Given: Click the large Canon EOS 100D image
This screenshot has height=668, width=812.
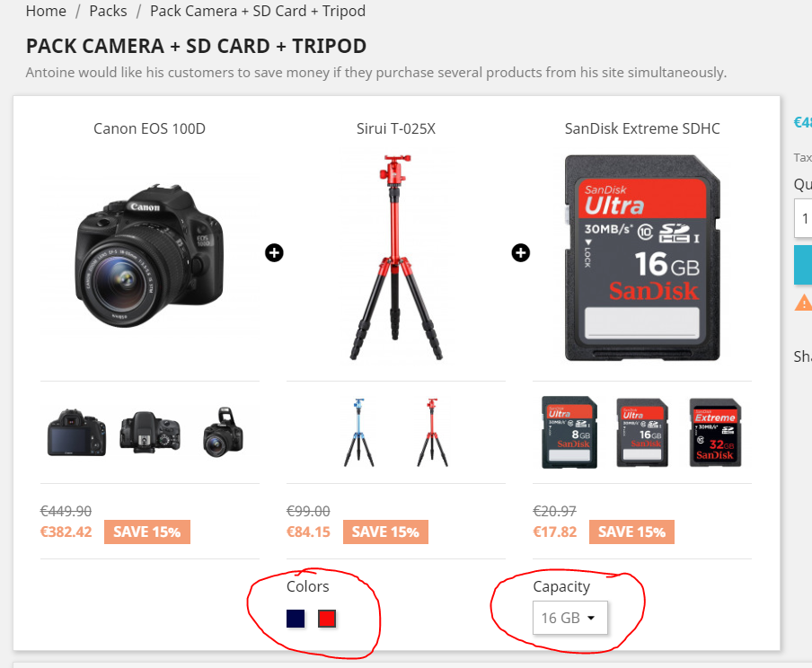Looking at the screenshot, I should point(150,255).
